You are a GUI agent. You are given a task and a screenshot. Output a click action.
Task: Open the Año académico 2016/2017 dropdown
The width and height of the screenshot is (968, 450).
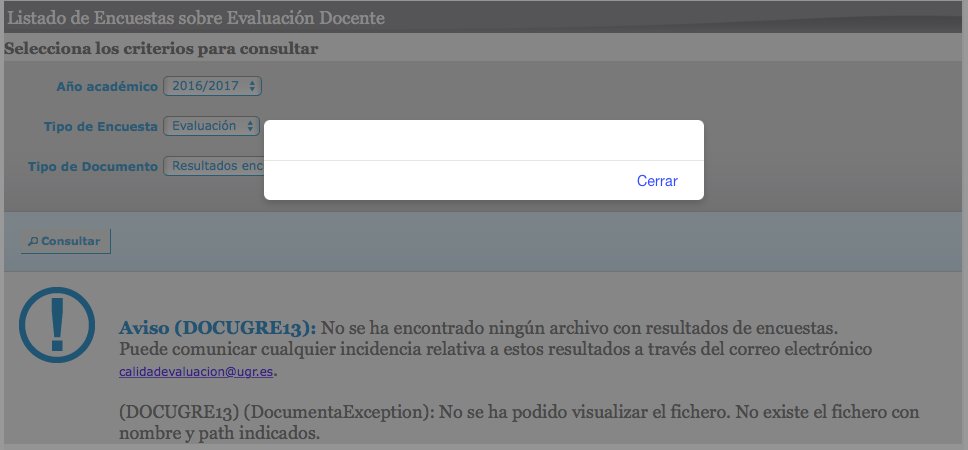[x=212, y=86]
